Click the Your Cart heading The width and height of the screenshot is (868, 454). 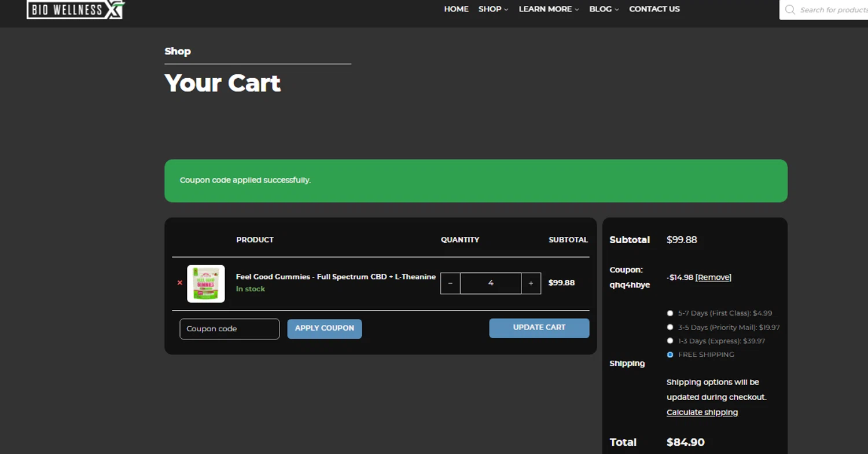click(223, 83)
